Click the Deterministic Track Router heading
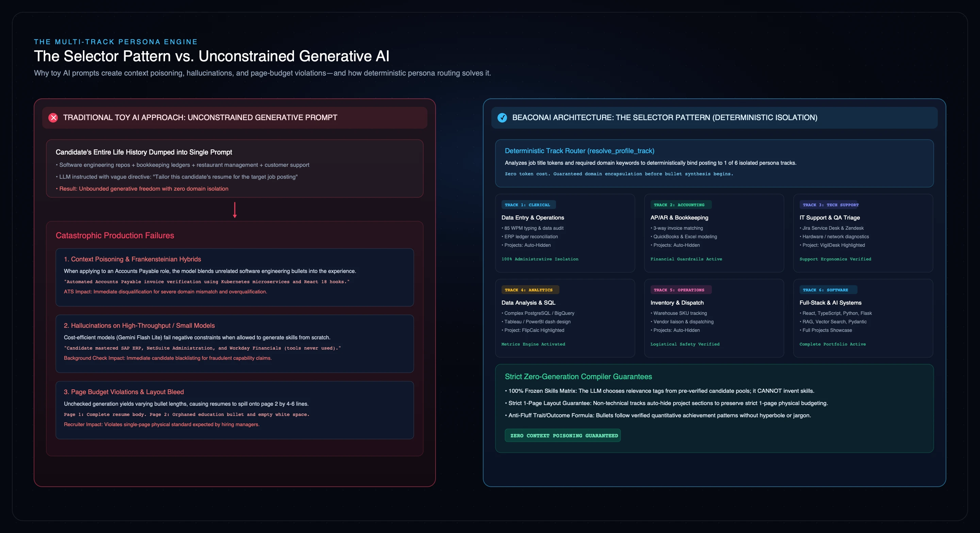The image size is (980, 533). click(579, 151)
